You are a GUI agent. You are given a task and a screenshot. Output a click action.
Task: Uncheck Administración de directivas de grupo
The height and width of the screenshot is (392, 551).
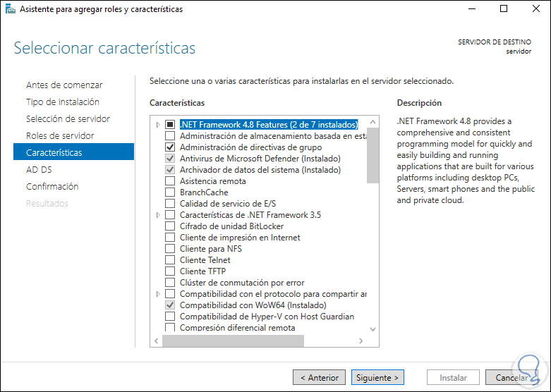[x=169, y=147]
